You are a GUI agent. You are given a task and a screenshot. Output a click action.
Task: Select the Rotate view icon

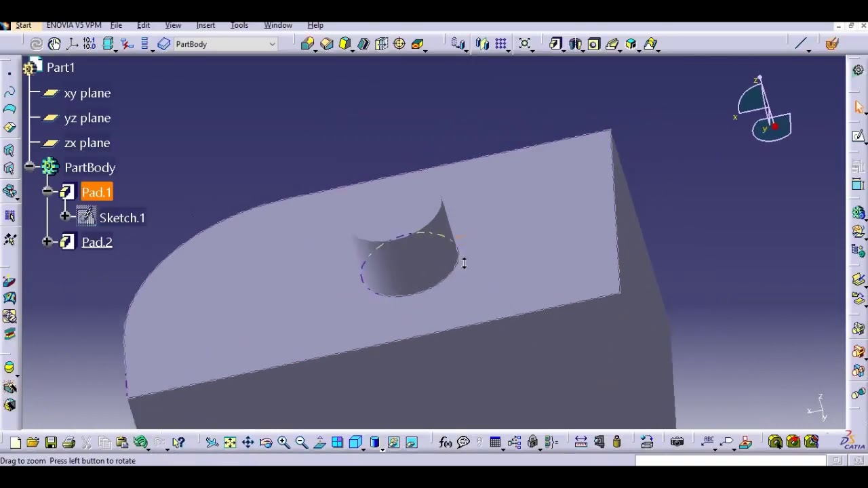266,443
